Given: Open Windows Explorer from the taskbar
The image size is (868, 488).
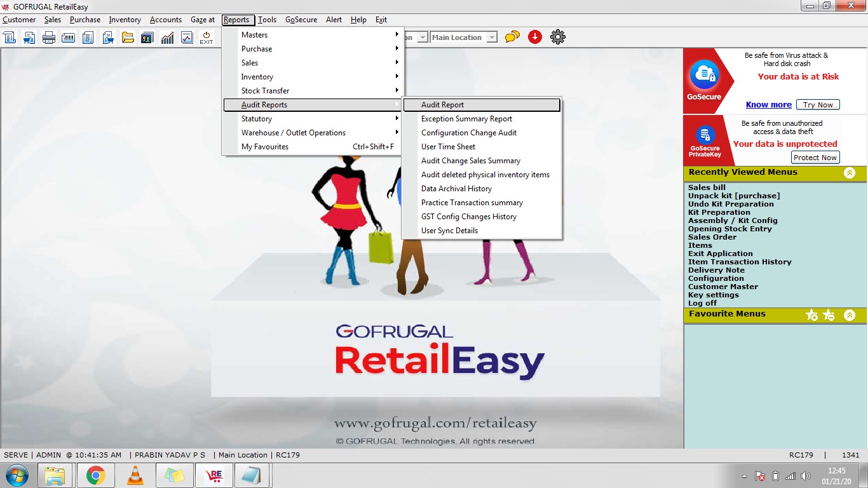Looking at the screenshot, I should pyautogui.click(x=55, y=475).
